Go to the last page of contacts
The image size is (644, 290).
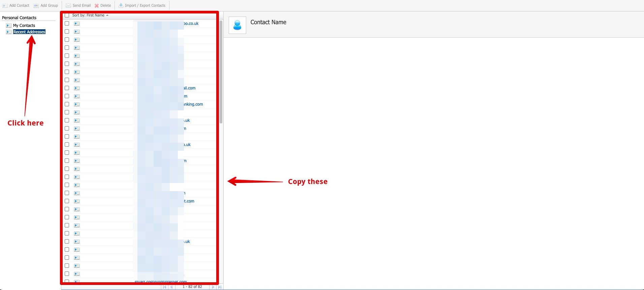(220, 287)
